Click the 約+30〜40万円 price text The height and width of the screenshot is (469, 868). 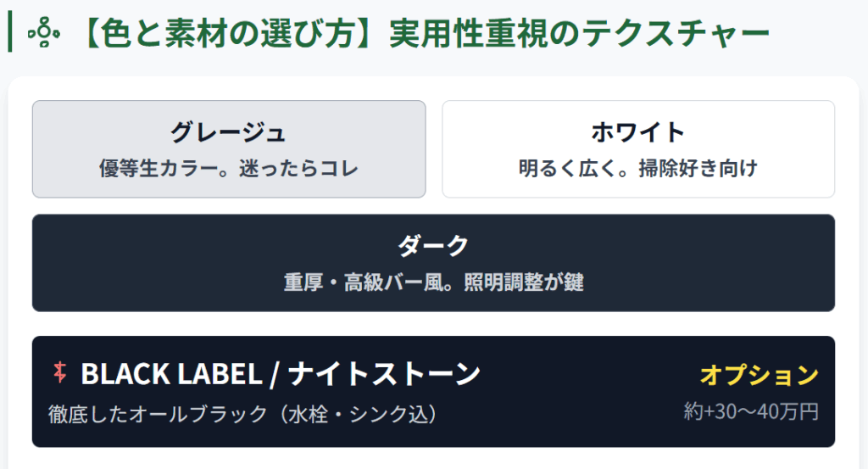(751, 412)
